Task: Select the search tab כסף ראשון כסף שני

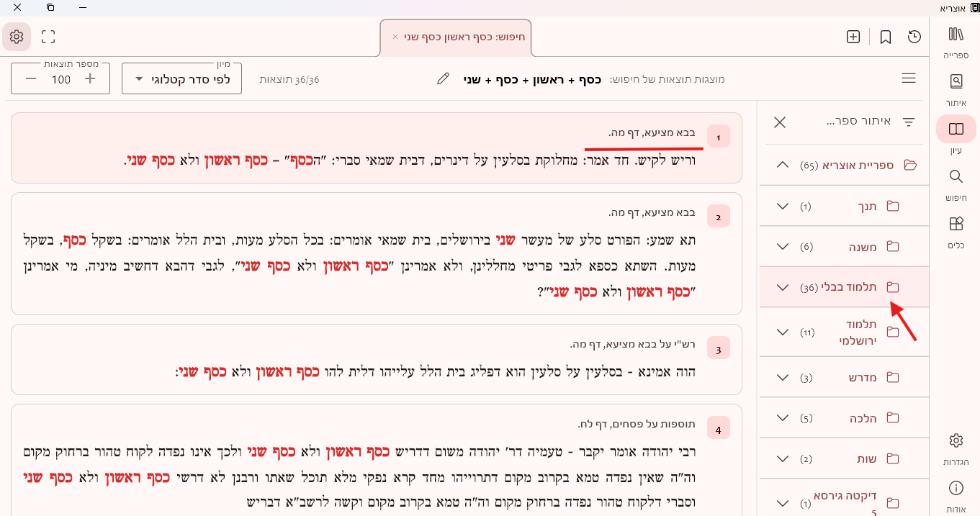Action: click(x=464, y=37)
